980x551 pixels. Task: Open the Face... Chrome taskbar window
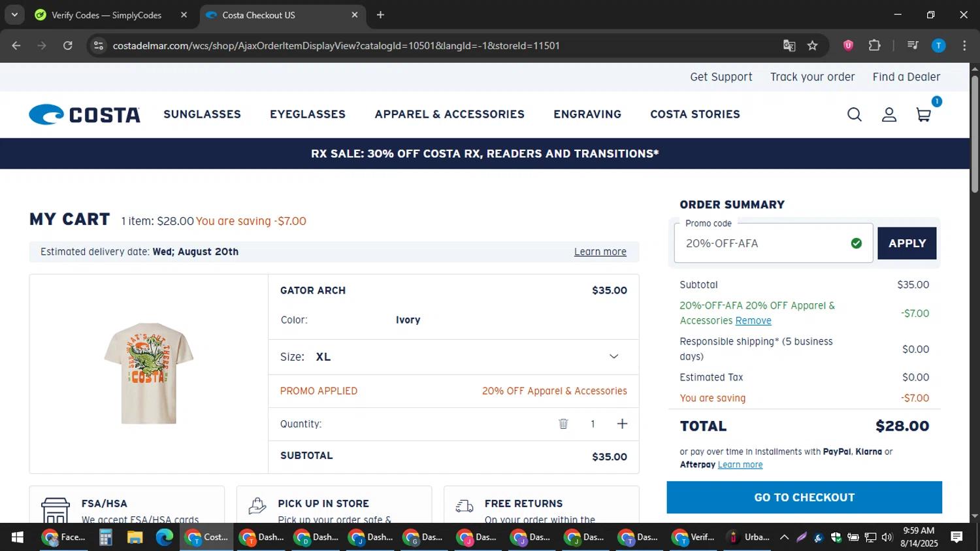(x=64, y=537)
